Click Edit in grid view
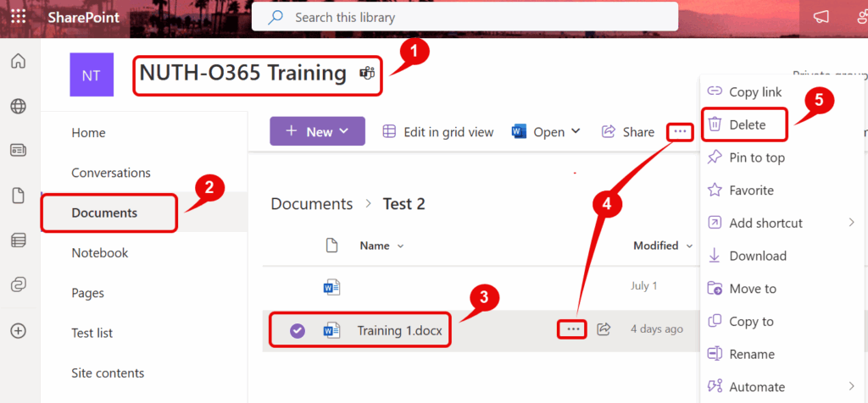The width and height of the screenshot is (868, 403). click(x=437, y=131)
